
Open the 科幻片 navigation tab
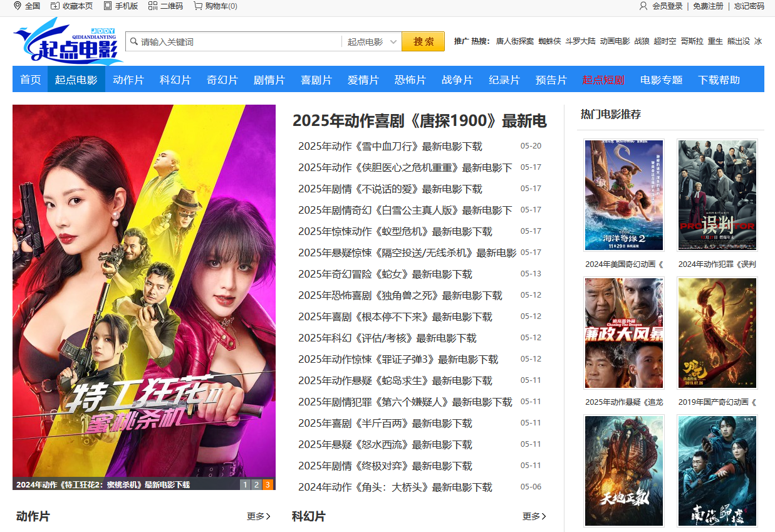(175, 80)
